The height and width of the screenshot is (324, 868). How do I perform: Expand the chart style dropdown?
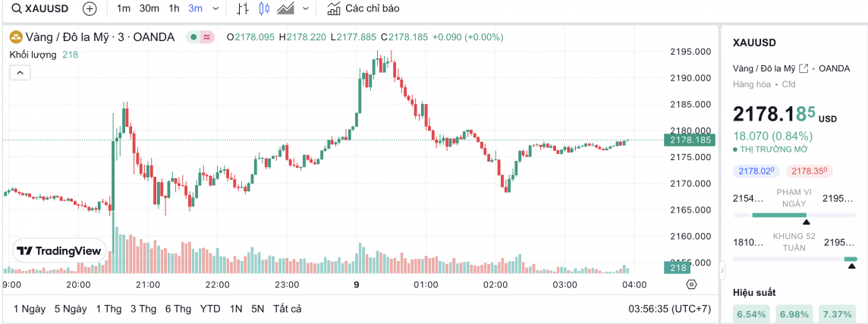(x=306, y=9)
